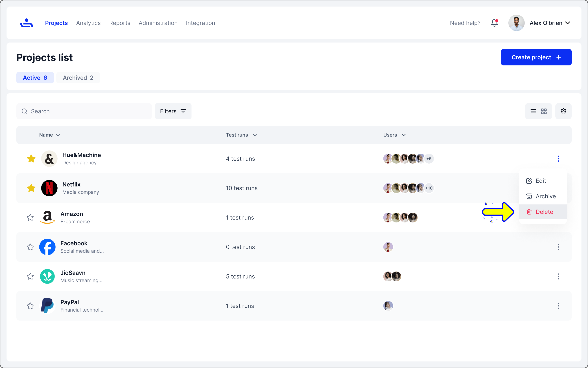Open the Netflix project name
This screenshot has height=368, width=588.
click(71, 184)
